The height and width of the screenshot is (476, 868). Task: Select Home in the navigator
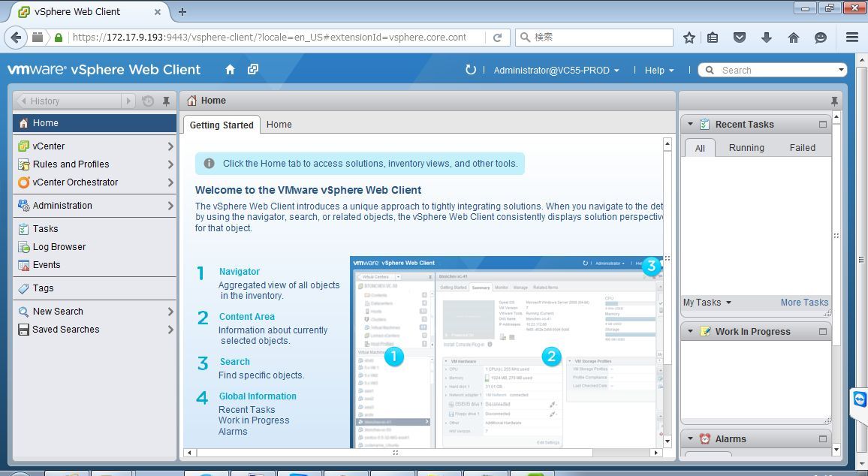pos(95,123)
